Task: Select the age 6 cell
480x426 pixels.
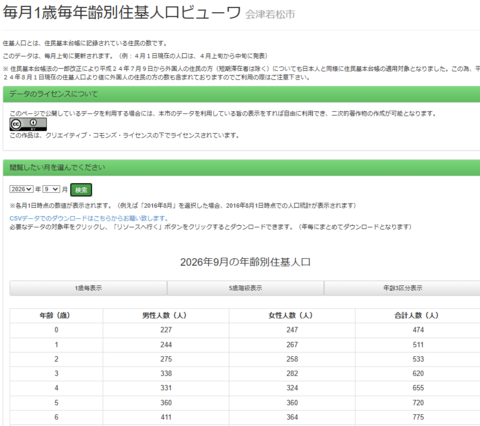Action: 56,417
